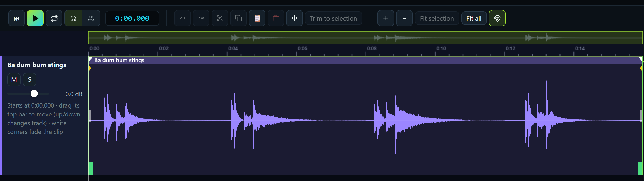Click the green left clip edge handle
The height and width of the screenshot is (181, 644).
tap(91, 168)
